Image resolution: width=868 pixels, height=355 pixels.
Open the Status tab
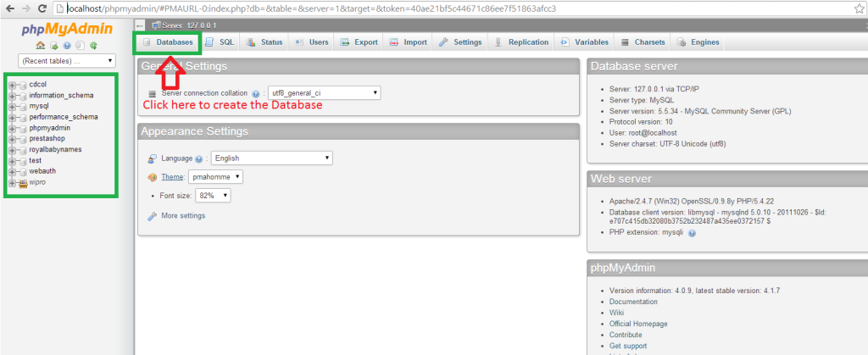(x=264, y=42)
